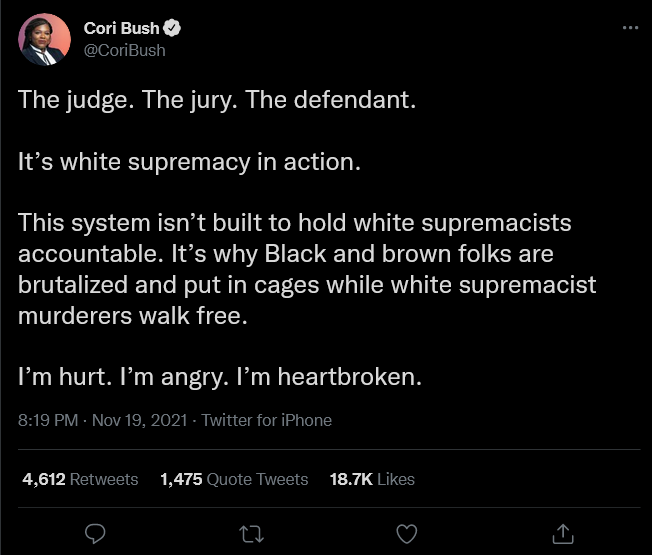Click the blue verified badge
This screenshot has width=652, height=555.
tap(171, 29)
